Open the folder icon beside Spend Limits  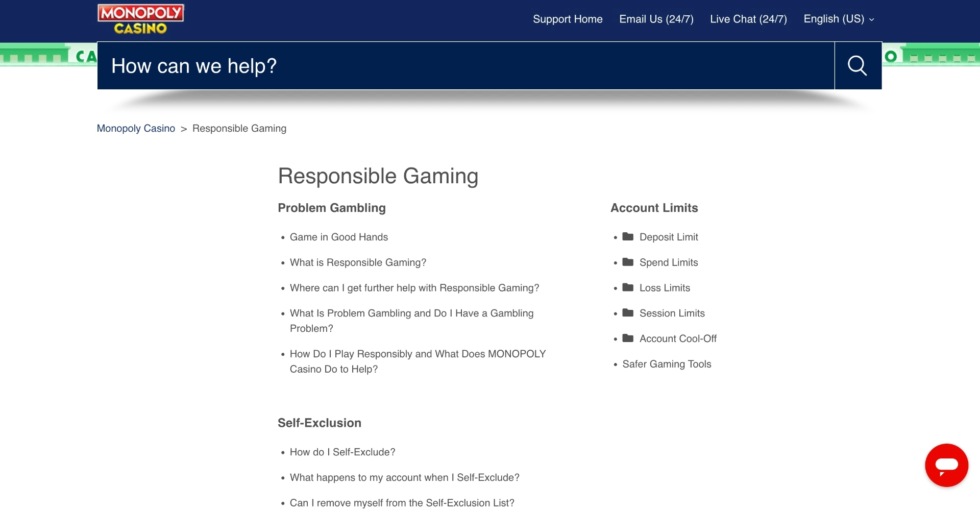coord(628,262)
